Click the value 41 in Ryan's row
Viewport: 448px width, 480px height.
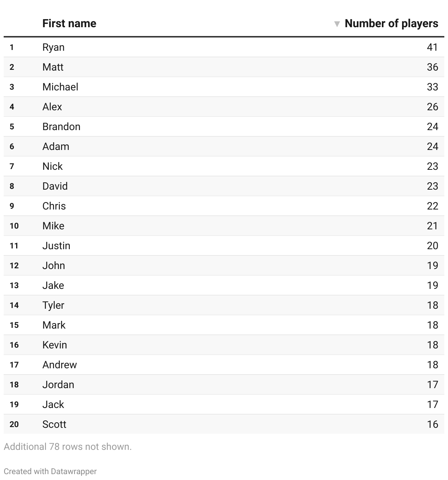pos(432,47)
